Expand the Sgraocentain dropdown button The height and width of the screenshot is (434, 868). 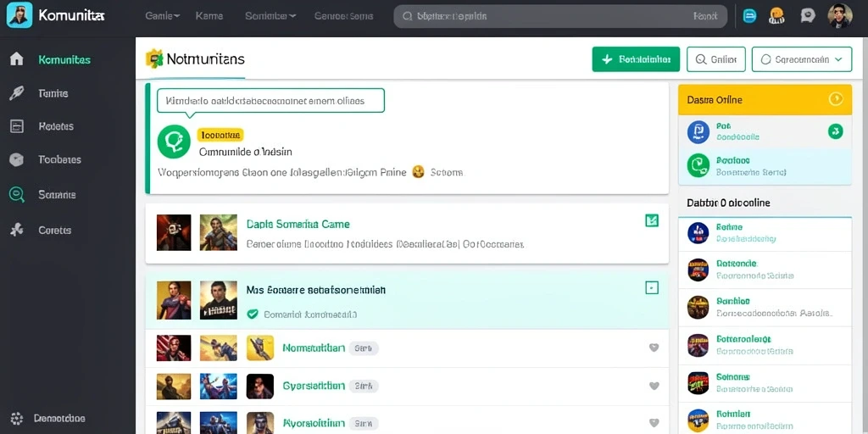(x=802, y=59)
